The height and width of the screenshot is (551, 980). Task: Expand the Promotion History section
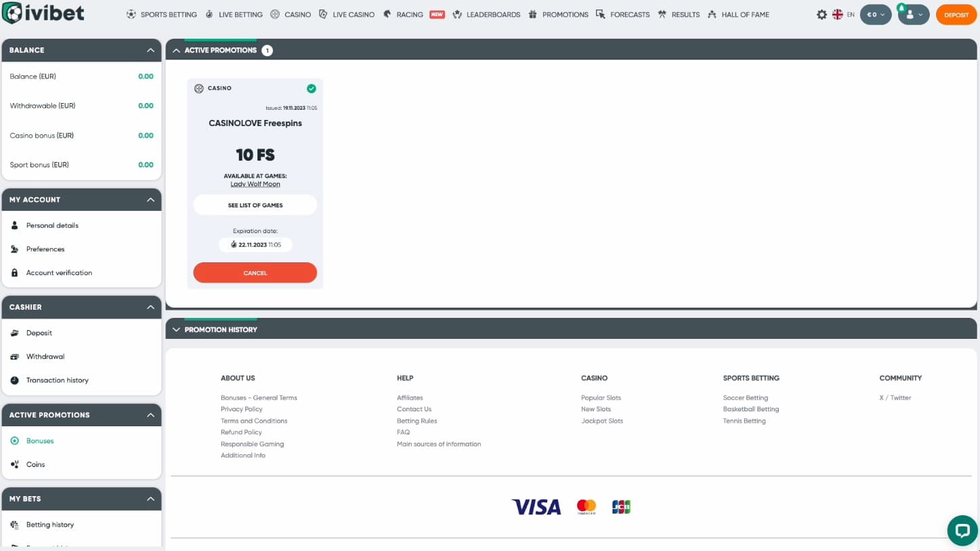click(176, 329)
